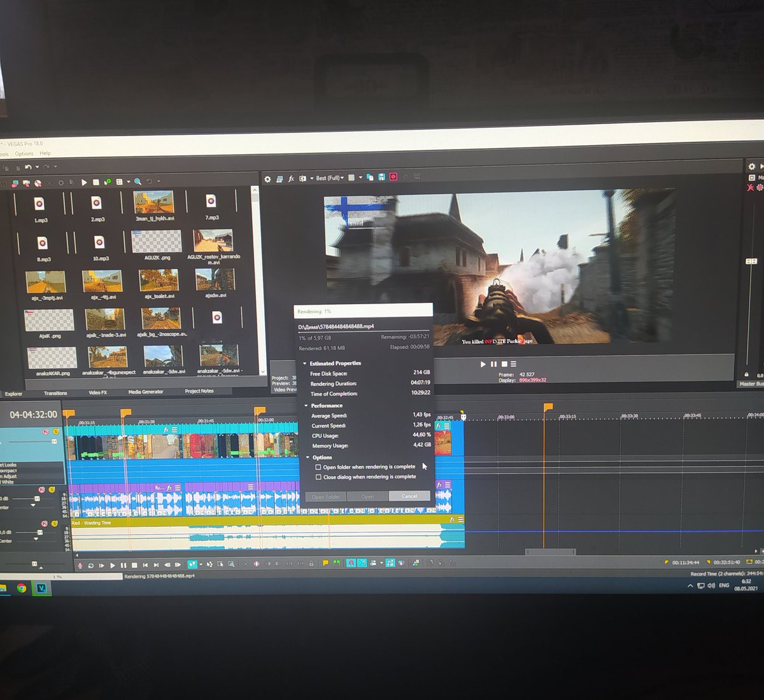Collapse the Performance section
Viewport: 764px width, 700px height.
click(x=306, y=405)
